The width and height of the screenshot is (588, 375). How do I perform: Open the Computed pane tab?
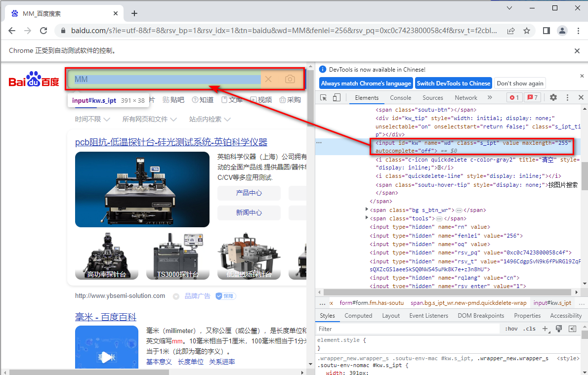coord(358,316)
